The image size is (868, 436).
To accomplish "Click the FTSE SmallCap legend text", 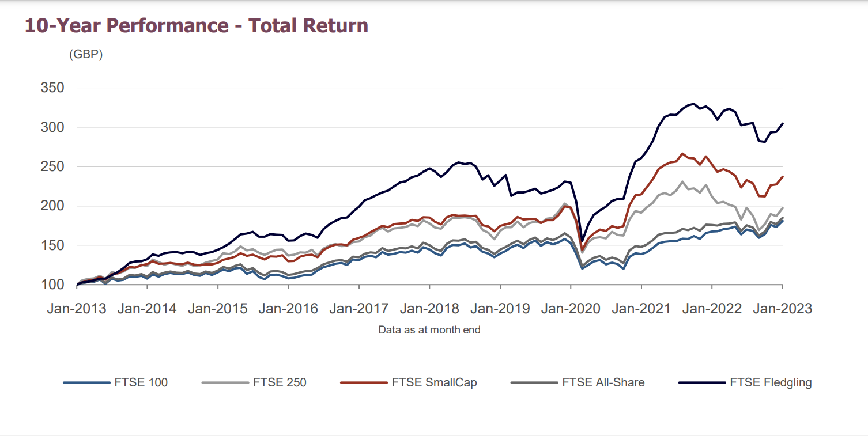I will [x=434, y=382].
